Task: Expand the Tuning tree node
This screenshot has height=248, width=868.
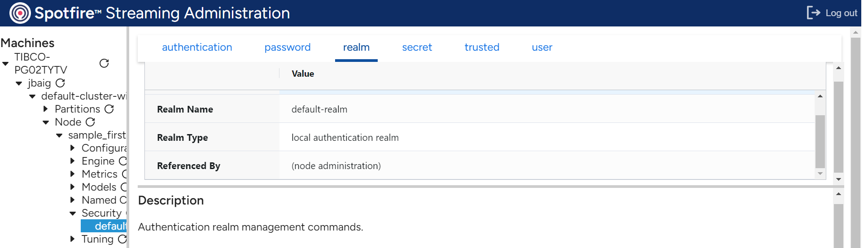Action: [x=73, y=239]
